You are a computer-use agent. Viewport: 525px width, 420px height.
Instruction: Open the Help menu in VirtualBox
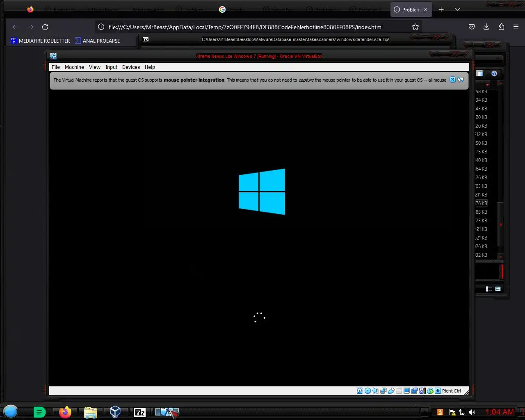point(150,67)
